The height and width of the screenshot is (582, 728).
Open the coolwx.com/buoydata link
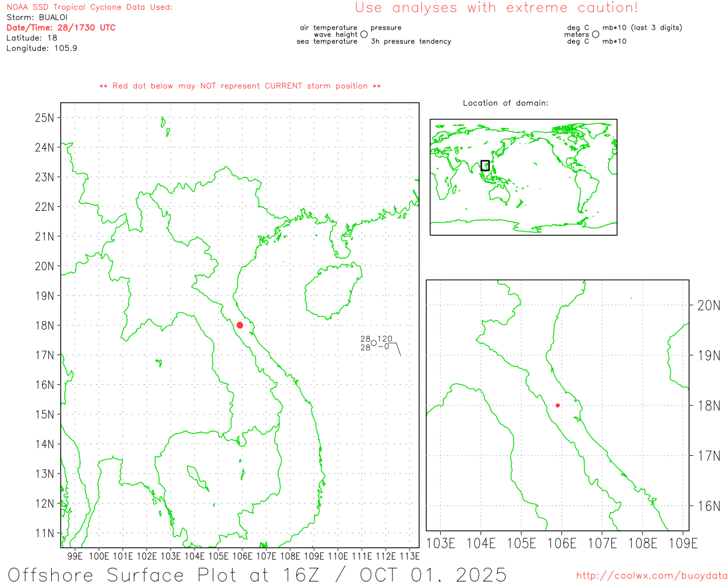652,576
